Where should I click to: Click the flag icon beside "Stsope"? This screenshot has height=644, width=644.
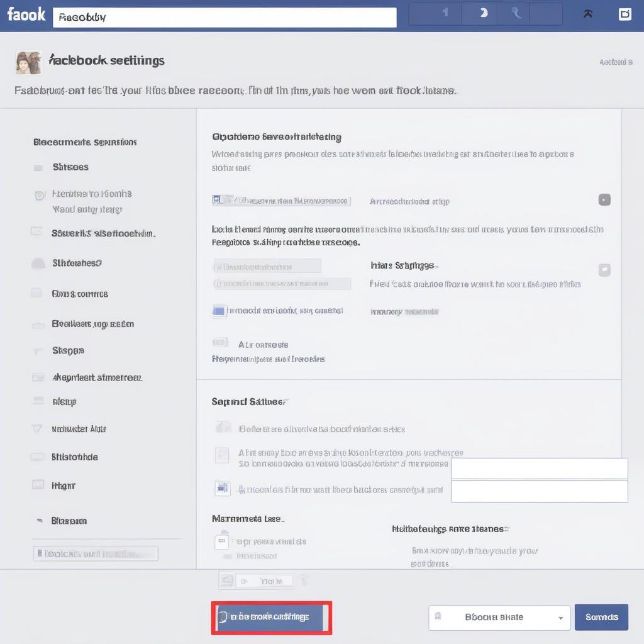click(x=38, y=351)
